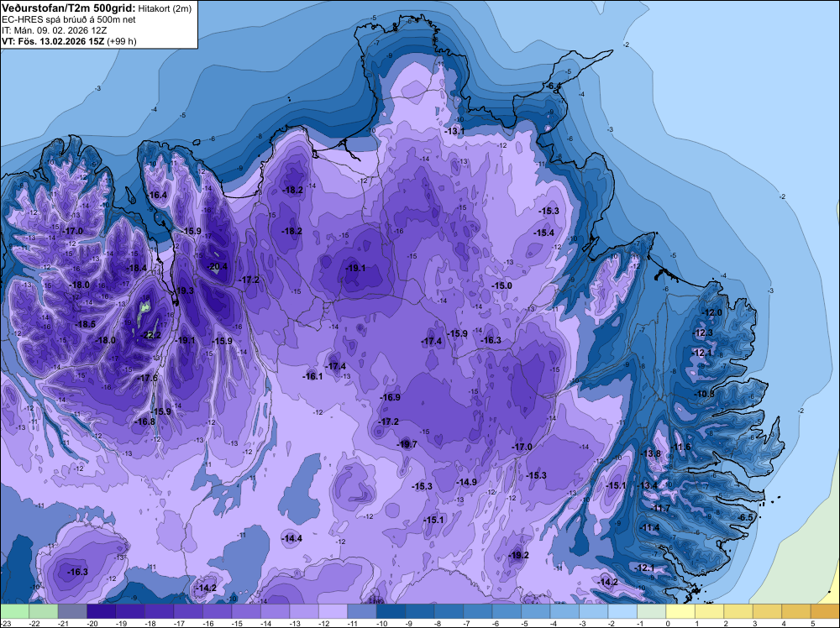The height and width of the screenshot is (628, 840).
Task: Click the light green -23 legend swatch
Action: pyautogui.click(x=14, y=611)
